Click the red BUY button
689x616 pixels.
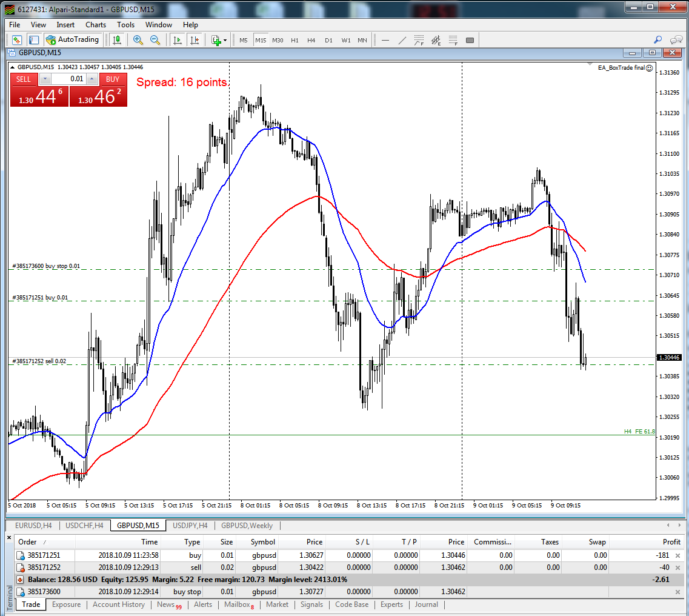coord(113,79)
